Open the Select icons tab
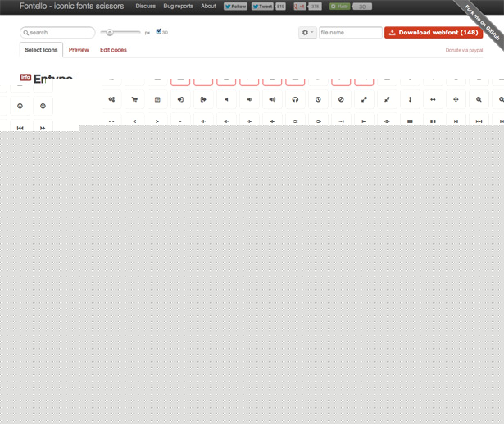 [x=41, y=50]
